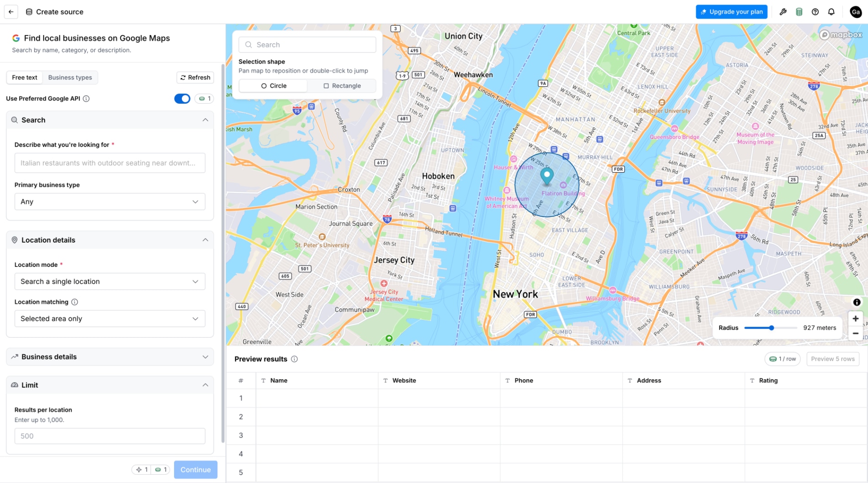The height and width of the screenshot is (483, 868).
Task: Click Preview 5 rows button
Action: [832, 359]
